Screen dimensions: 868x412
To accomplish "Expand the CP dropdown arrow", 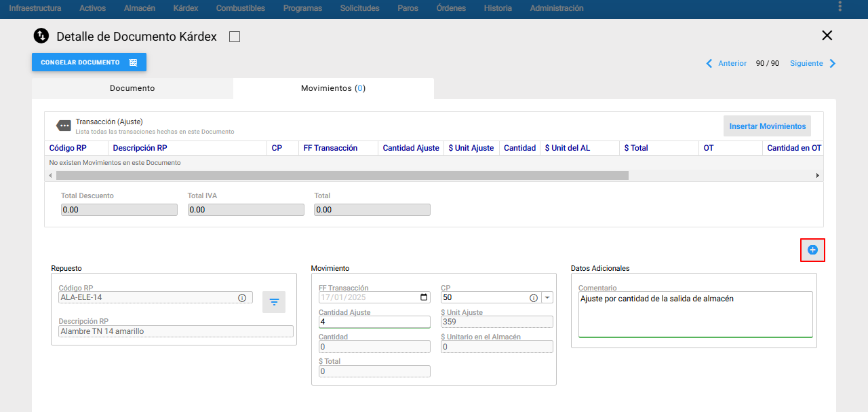I will tap(547, 297).
